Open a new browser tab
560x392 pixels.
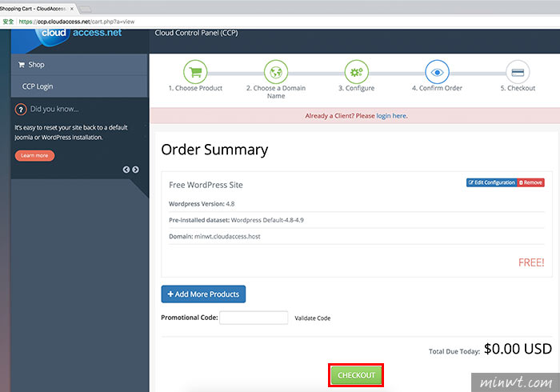85,10
